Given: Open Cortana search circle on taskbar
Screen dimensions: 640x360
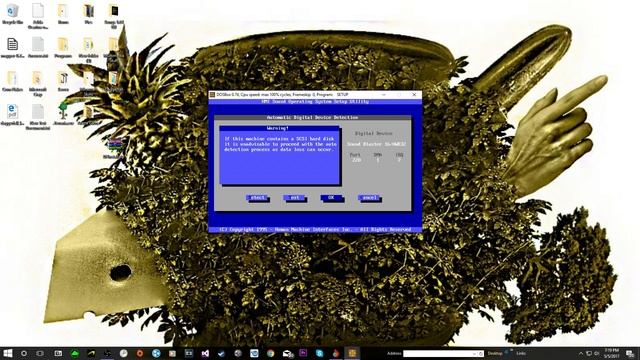Looking at the screenshot, I should click(24, 353).
